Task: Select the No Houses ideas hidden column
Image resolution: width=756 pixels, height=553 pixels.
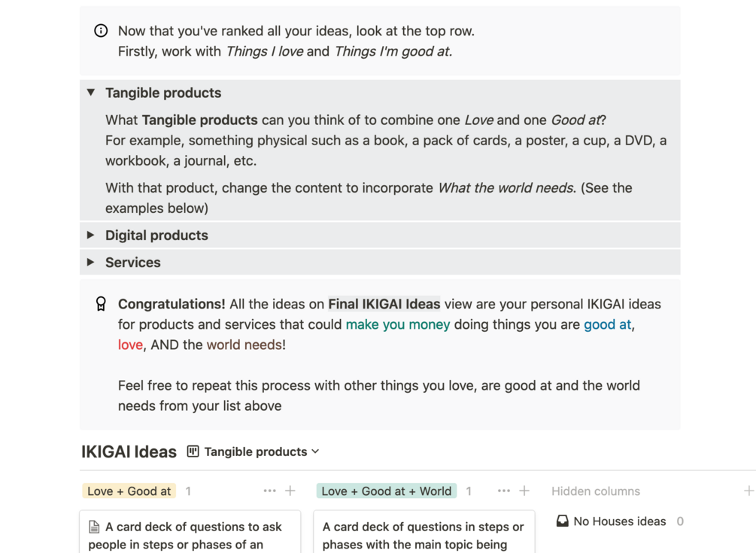Action: click(619, 521)
